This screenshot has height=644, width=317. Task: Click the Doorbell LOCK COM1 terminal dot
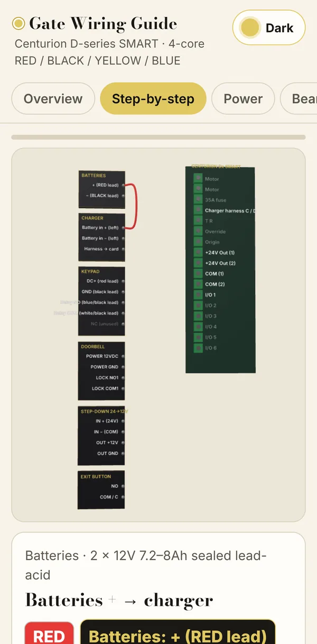(123, 389)
